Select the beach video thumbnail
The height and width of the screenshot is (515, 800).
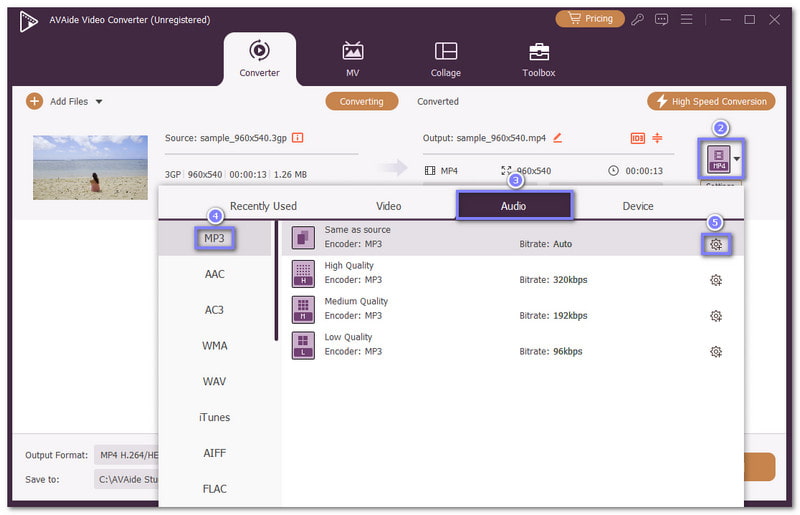pos(90,167)
